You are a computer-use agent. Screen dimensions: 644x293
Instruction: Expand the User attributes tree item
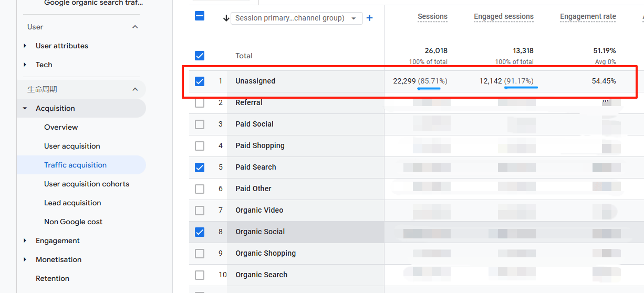coord(25,46)
